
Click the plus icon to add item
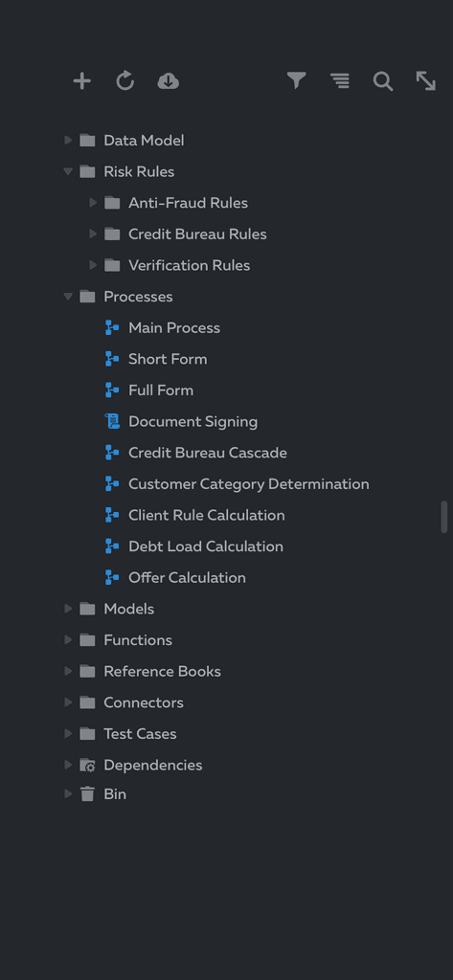point(82,80)
